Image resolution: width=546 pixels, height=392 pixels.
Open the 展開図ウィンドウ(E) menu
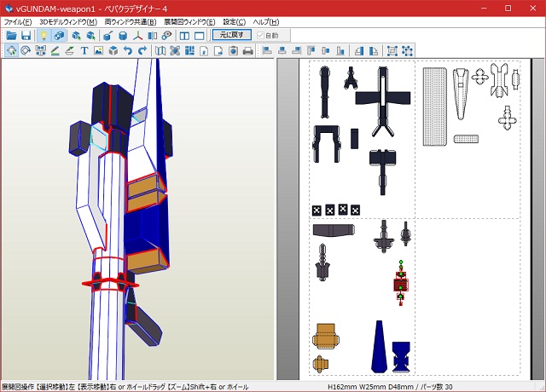pyautogui.click(x=189, y=22)
